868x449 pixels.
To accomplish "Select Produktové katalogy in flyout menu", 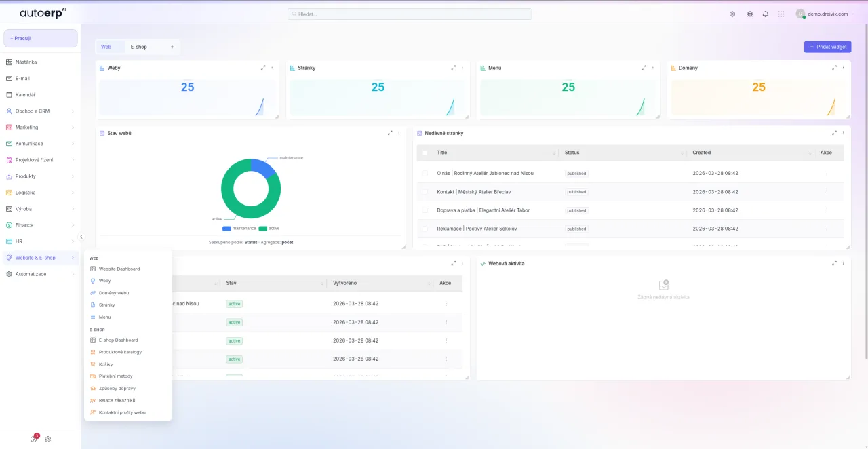I will [120, 352].
